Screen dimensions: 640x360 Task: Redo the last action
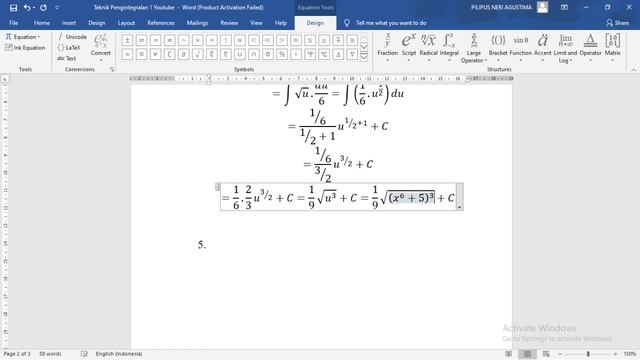43,7
